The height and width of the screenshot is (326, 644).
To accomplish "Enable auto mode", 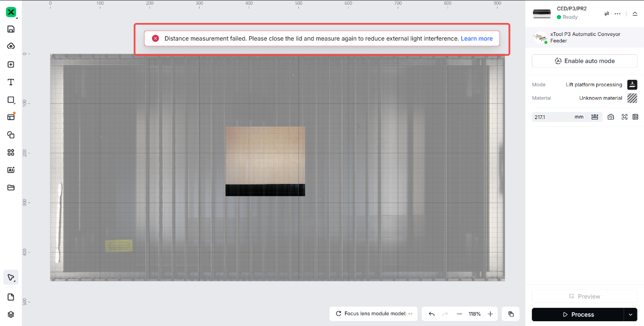I will pyautogui.click(x=584, y=61).
